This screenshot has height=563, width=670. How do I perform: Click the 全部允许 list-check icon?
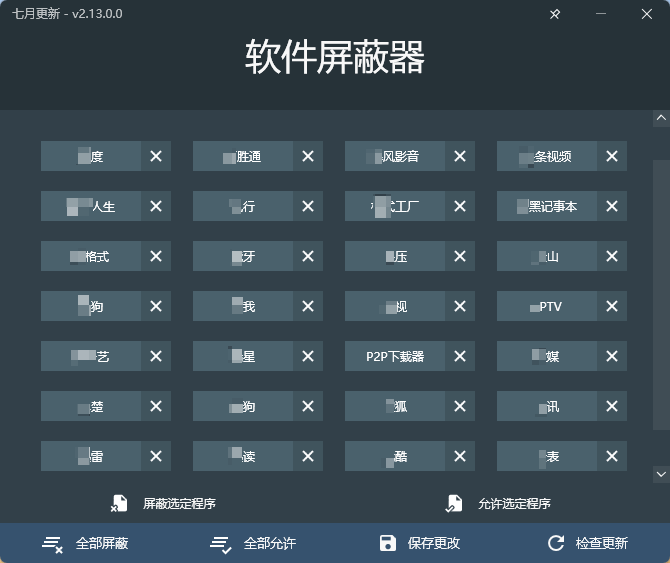(220, 543)
